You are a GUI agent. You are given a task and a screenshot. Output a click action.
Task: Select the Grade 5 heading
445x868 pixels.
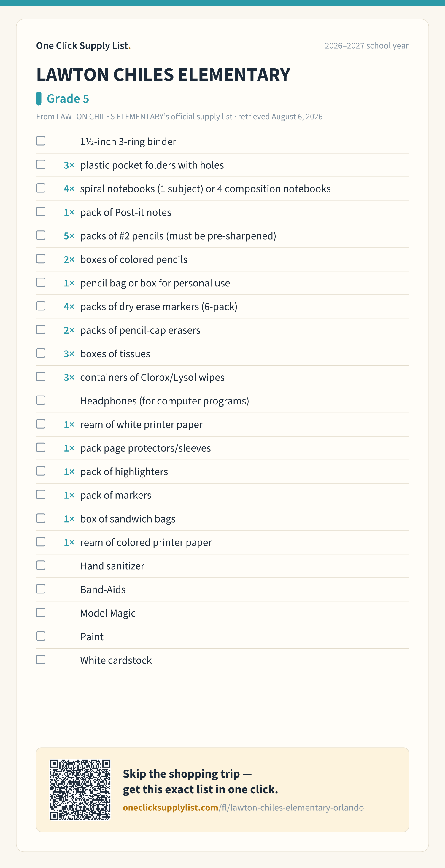click(x=68, y=99)
